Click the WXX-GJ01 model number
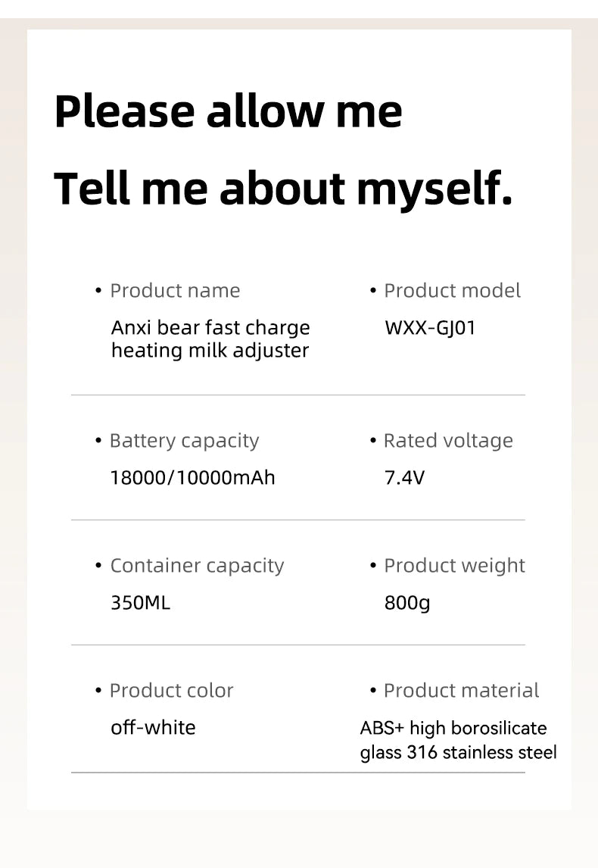This screenshot has width=598, height=868. click(x=430, y=328)
